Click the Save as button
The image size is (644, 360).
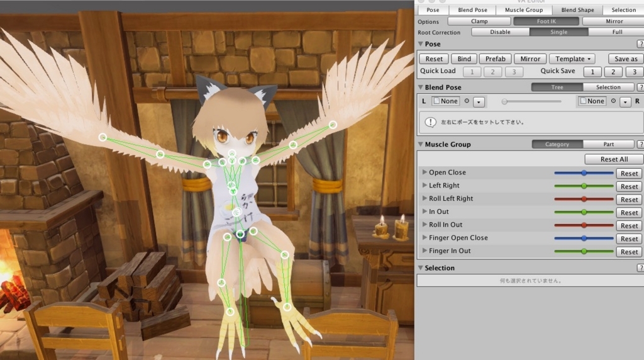pyautogui.click(x=626, y=59)
